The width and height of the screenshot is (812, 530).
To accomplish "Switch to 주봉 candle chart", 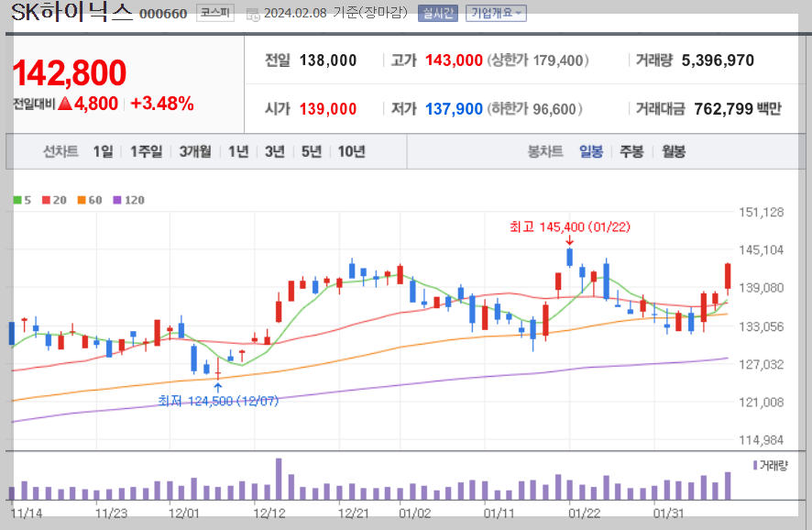I will click(631, 152).
